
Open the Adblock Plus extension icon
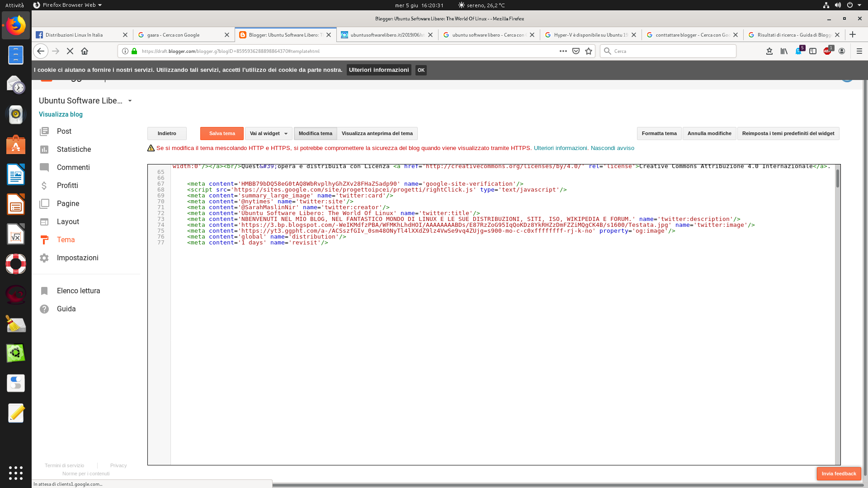827,51
